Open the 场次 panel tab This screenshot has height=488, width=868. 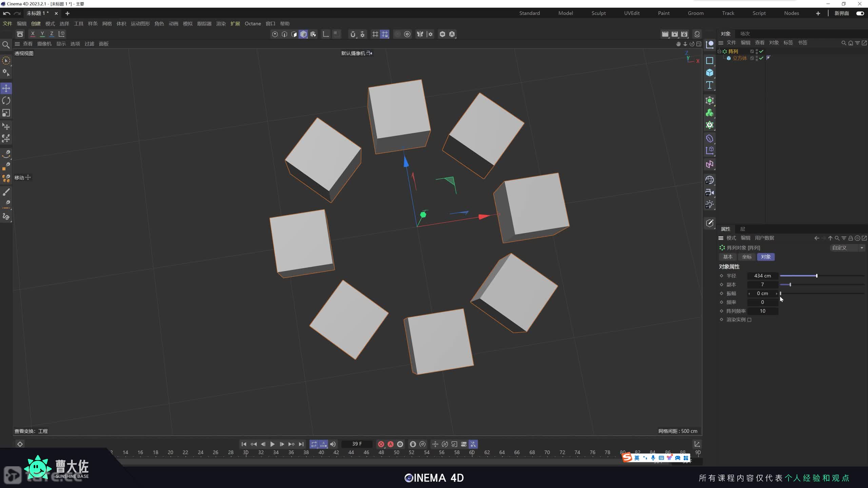[745, 34]
